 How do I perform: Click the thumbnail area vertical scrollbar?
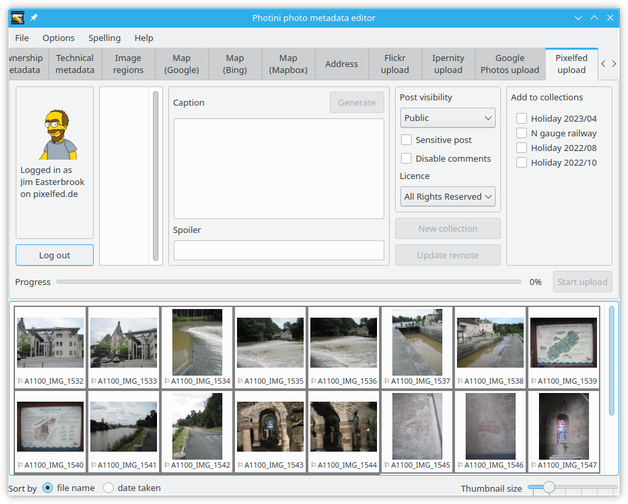tap(611, 361)
